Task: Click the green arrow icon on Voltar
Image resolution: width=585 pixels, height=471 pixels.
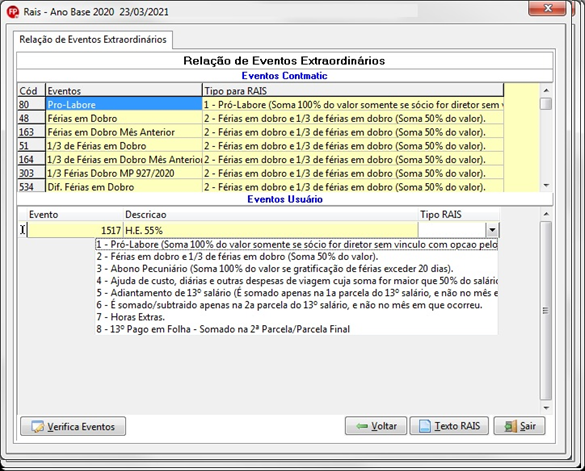Action: 362,426
